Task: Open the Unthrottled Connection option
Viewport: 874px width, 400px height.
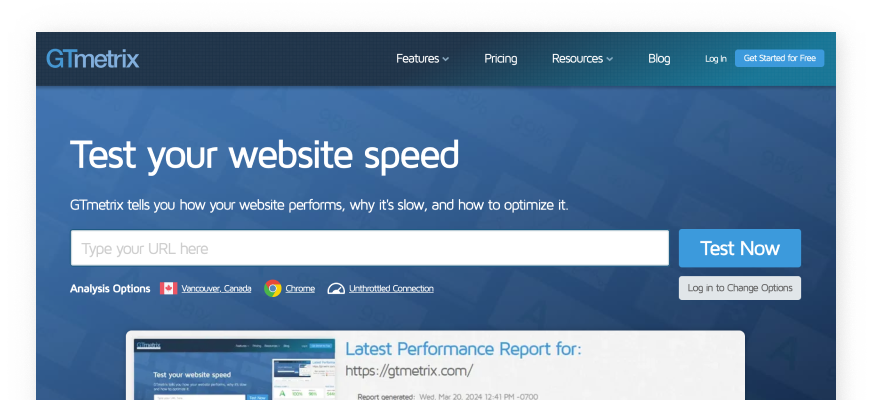Action: click(x=391, y=288)
